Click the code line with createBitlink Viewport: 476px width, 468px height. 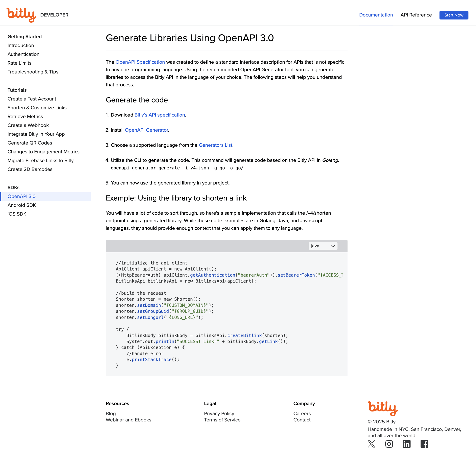207,336
